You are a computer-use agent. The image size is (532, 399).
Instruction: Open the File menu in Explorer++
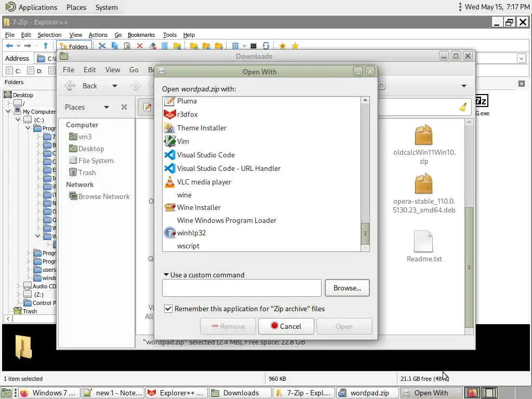pyautogui.click(x=9, y=35)
